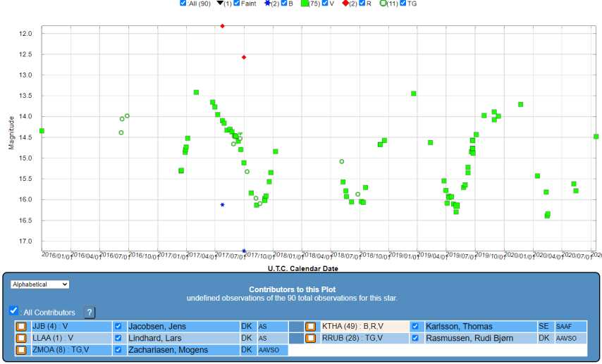This screenshot has height=364, width=602.
Task: Click the orange highlight icon beside RRUB
Action: click(x=310, y=339)
